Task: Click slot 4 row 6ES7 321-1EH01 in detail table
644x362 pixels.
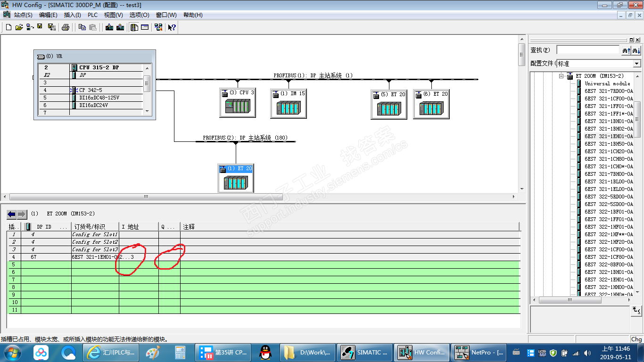Action: [x=264, y=257]
